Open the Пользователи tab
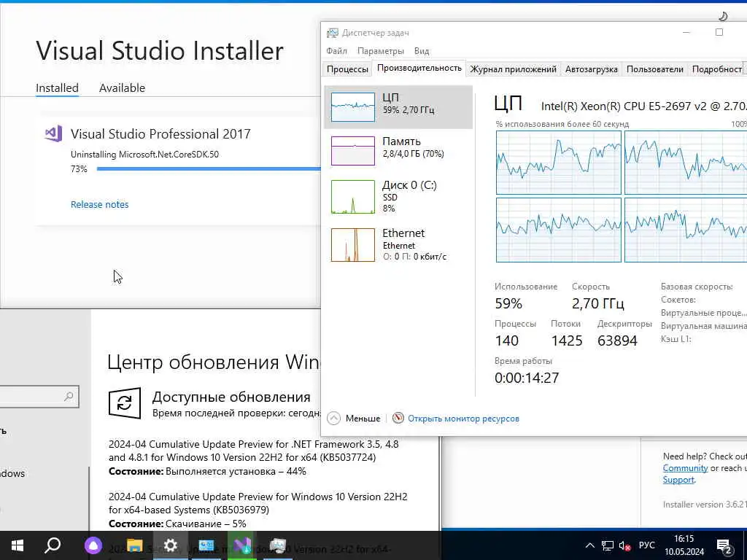 click(654, 69)
